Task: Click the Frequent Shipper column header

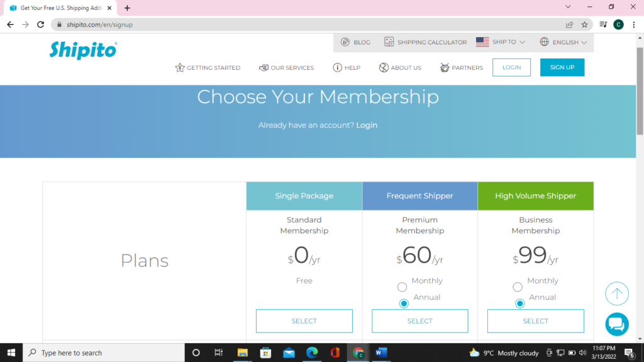Action: tap(419, 196)
